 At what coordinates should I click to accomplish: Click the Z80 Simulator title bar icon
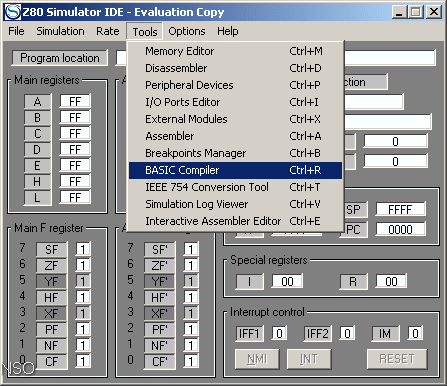click(13, 12)
